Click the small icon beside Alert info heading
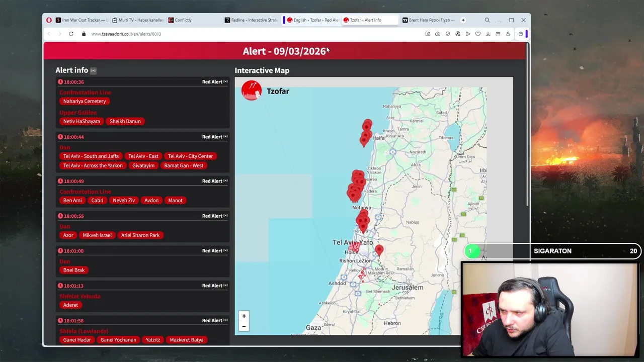The height and width of the screenshot is (362, 644). [93, 70]
